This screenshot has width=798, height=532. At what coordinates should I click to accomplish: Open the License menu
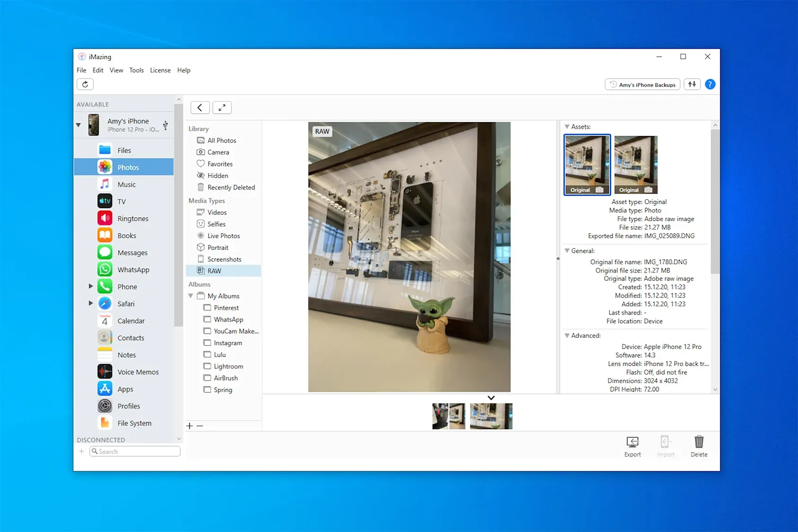pyautogui.click(x=160, y=70)
